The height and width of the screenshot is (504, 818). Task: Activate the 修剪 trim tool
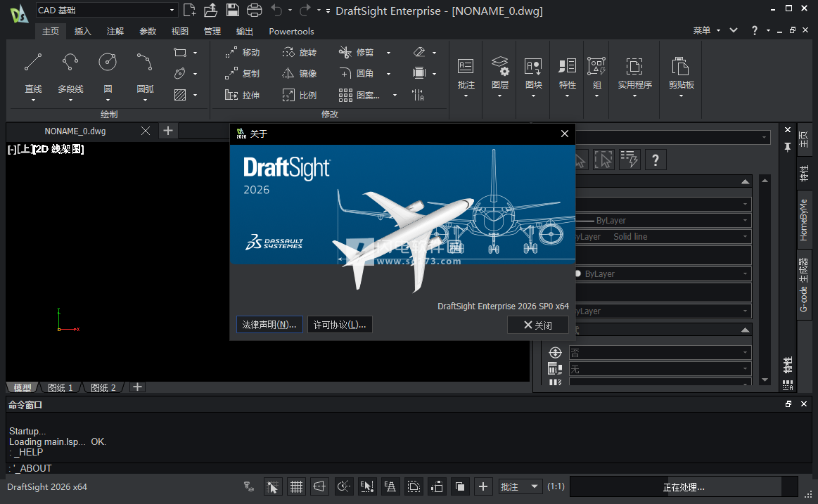click(356, 53)
